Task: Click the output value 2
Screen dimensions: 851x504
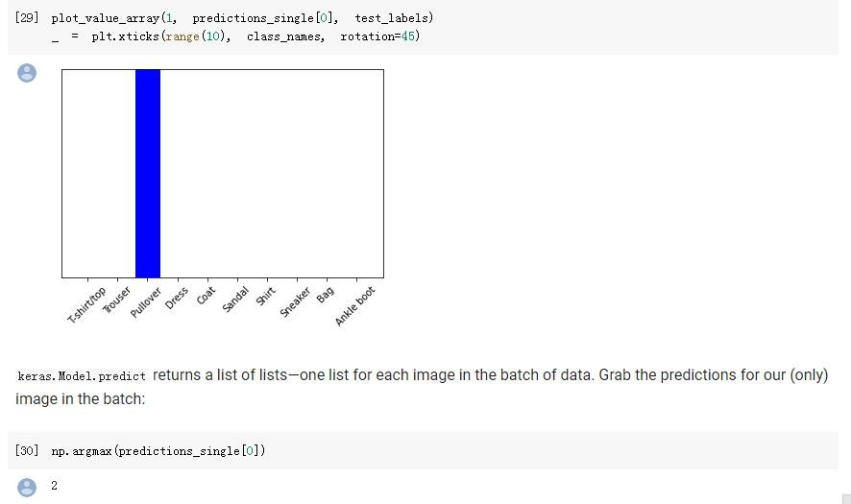Action: (x=54, y=486)
